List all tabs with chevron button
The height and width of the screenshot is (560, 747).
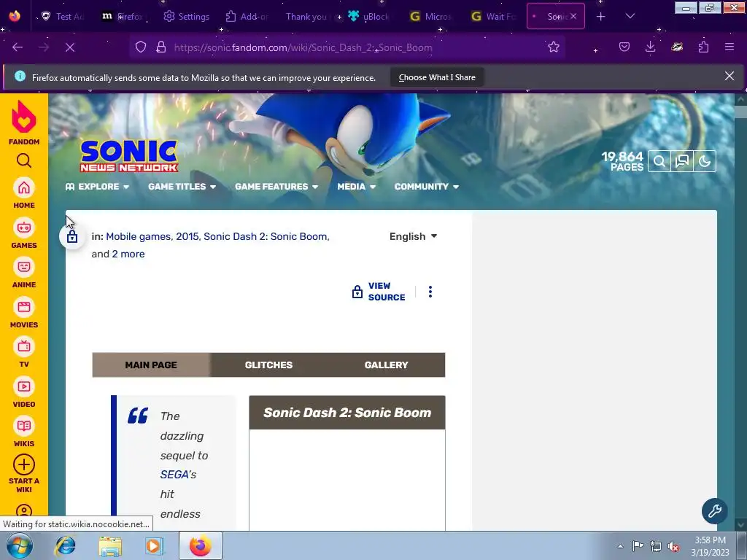tap(630, 17)
